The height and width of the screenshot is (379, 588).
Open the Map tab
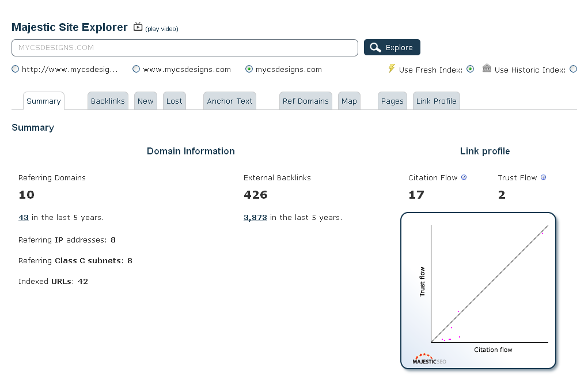[x=349, y=101]
